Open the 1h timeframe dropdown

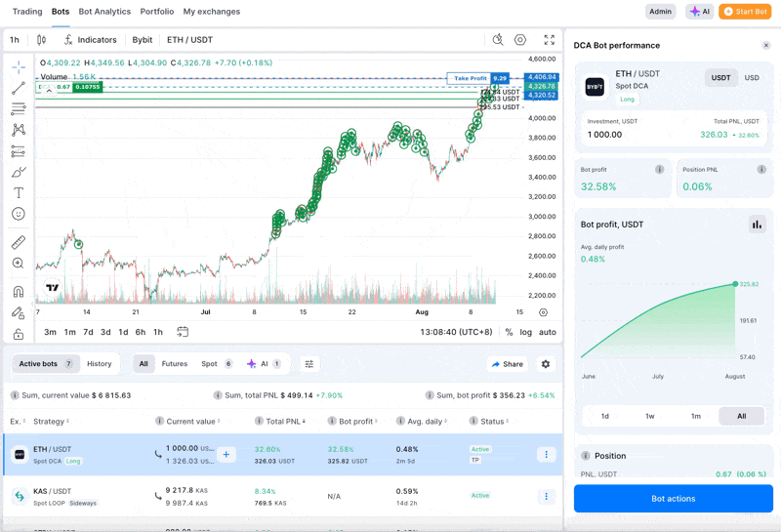point(15,40)
